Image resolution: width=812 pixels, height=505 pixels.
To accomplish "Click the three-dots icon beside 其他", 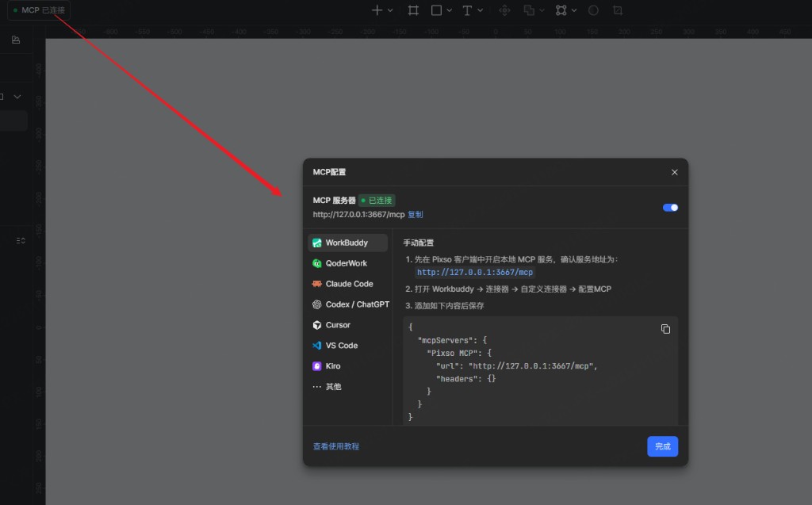I will [x=317, y=386].
